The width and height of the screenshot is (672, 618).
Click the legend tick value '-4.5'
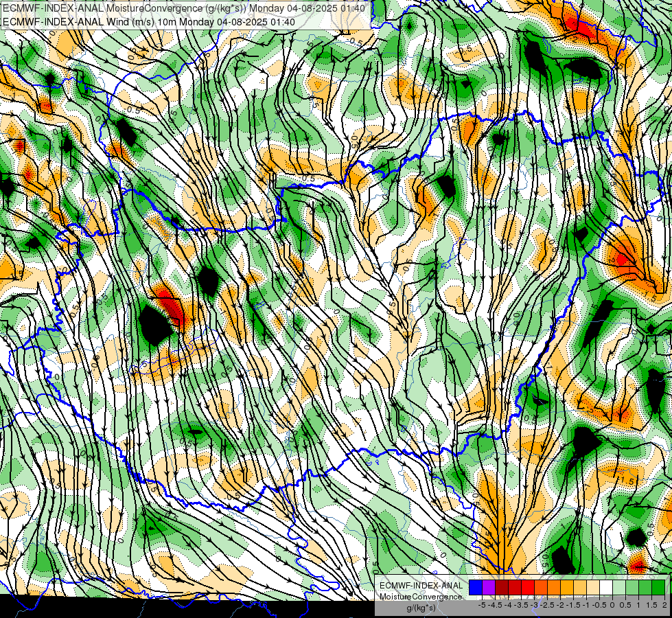[x=495, y=605]
